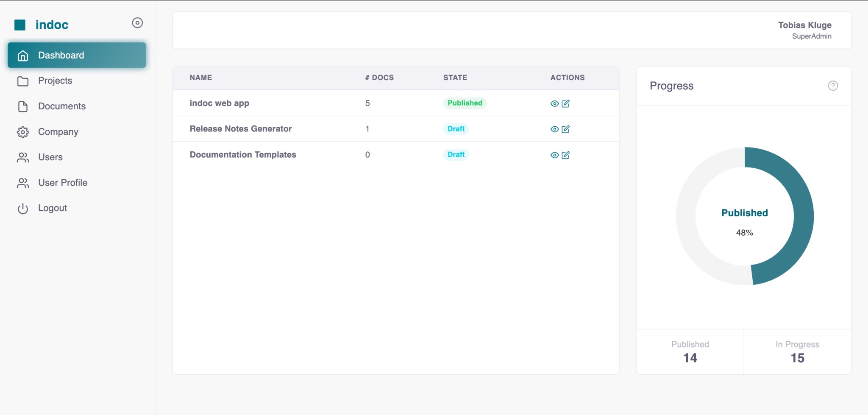Screen dimensions: 868x415
Task: Select the Projects folder icon
Action: tap(23, 81)
